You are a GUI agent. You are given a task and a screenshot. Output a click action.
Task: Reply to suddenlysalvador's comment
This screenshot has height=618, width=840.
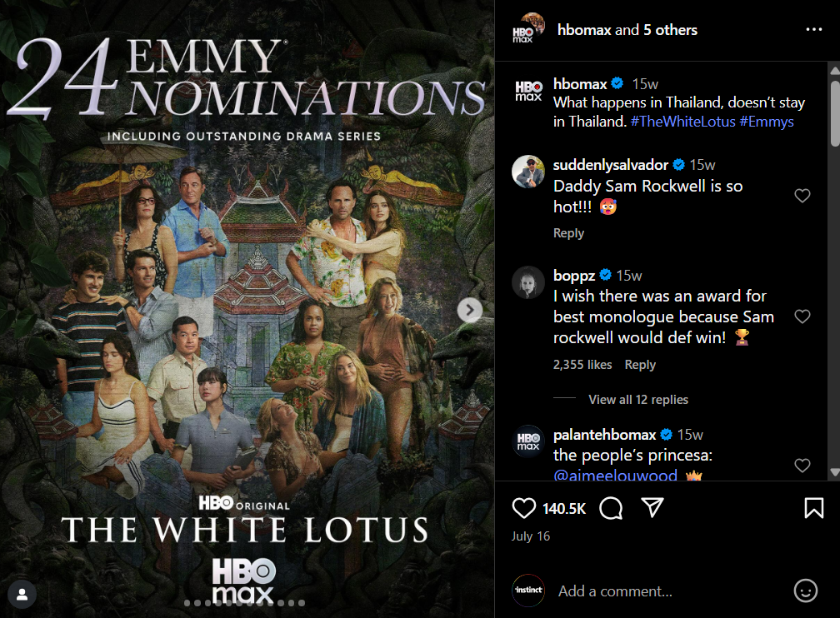(x=568, y=233)
